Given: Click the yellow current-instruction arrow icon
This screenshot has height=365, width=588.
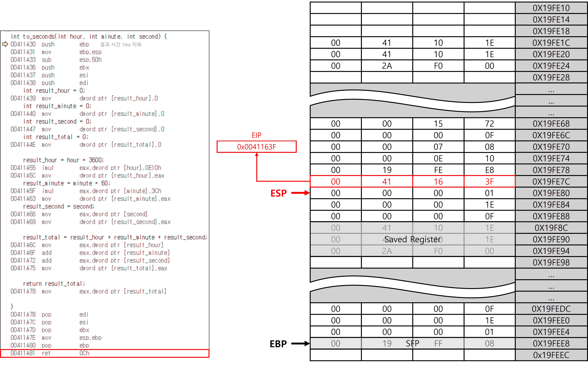Looking at the screenshot, I should [5, 44].
